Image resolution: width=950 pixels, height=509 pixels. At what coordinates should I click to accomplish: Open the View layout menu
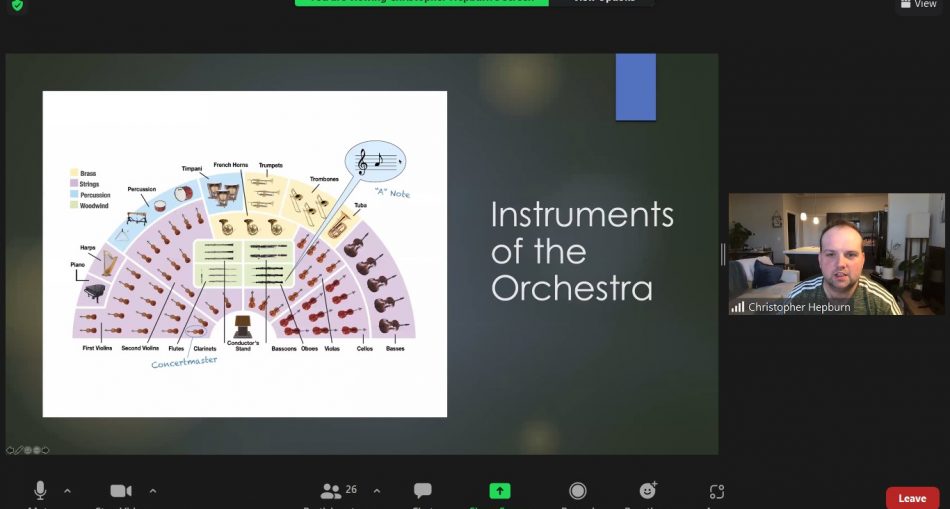[920, 4]
